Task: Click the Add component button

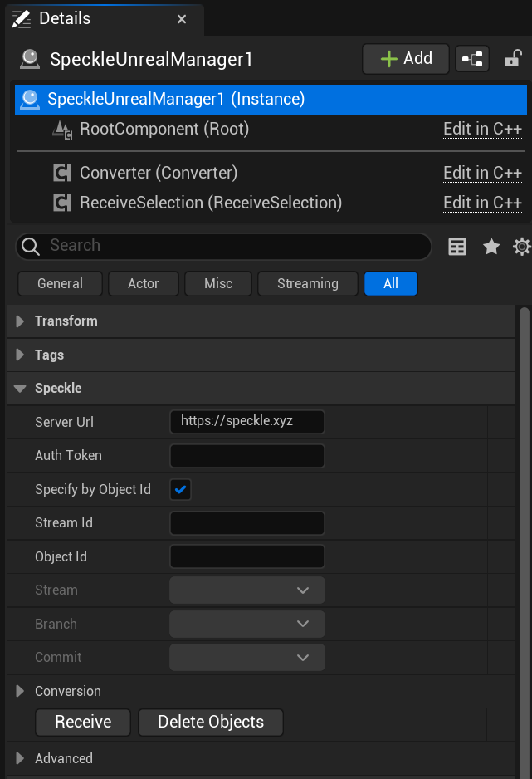Action: coord(406,59)
